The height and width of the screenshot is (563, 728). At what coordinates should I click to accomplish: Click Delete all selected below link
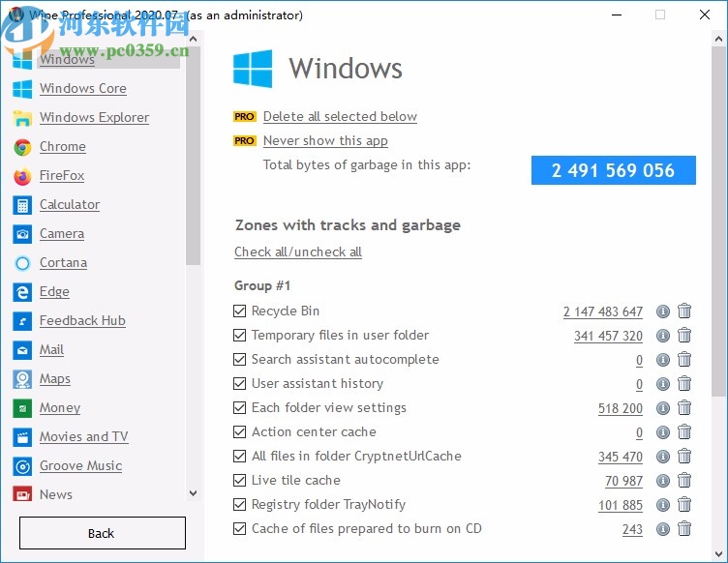pos(340,116)
